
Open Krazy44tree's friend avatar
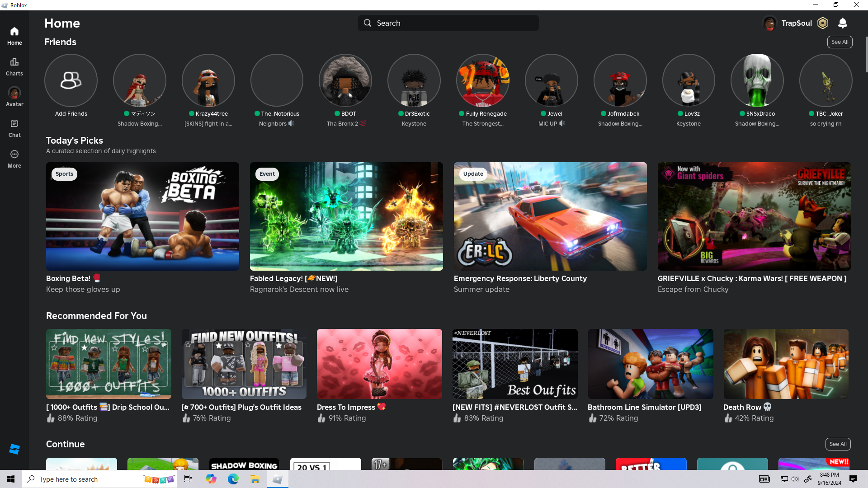(208, 80)
